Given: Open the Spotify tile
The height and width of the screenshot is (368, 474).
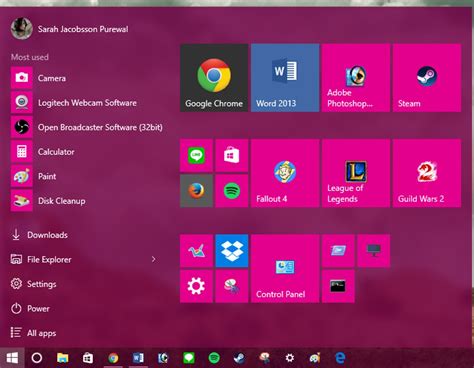Looking at the screenshot, I should pos(232,191).
